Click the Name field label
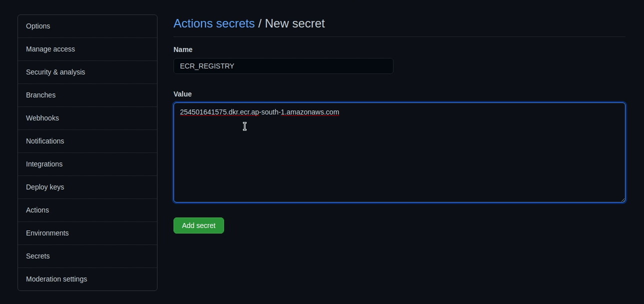This screenshot has width=644, height=304. coord(183,49)
